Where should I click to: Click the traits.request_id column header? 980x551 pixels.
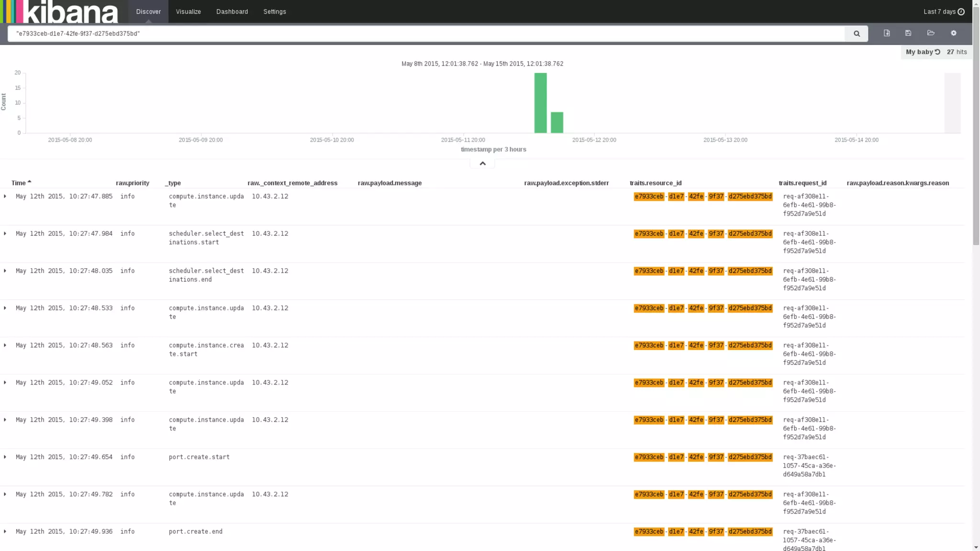click(x=802, y=183)
